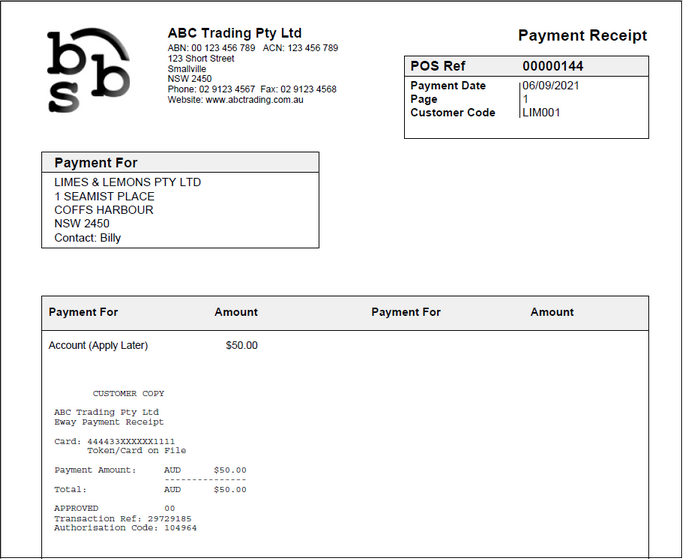683x559 pixels.
Task: Select the card number 444433XXXXXX1111
Action: click(x=130, y=441)
